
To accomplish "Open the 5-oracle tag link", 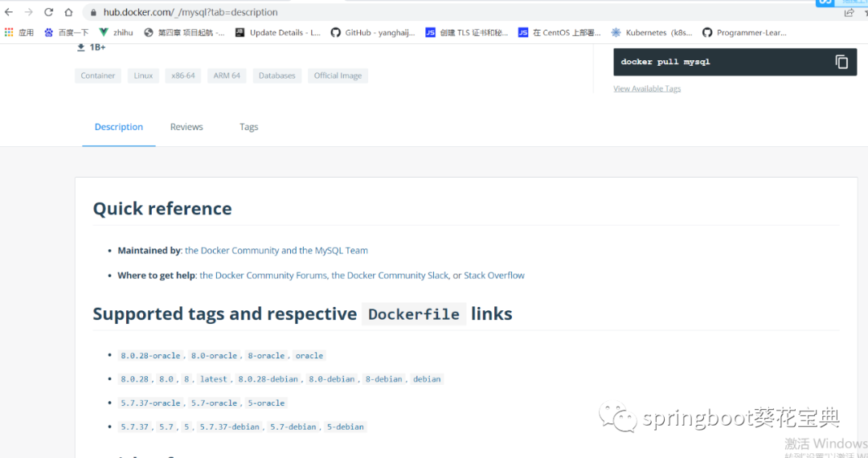I will pos(266,403).
